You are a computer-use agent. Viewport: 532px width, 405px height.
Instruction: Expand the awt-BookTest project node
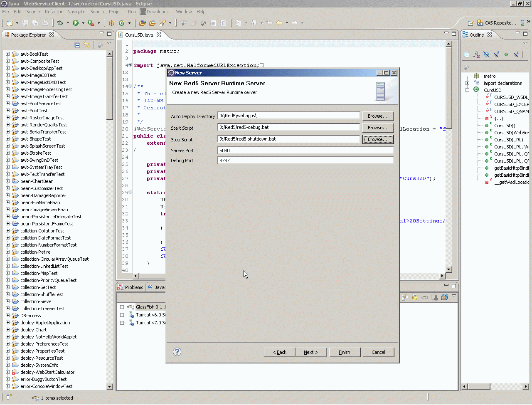(7, 54)
